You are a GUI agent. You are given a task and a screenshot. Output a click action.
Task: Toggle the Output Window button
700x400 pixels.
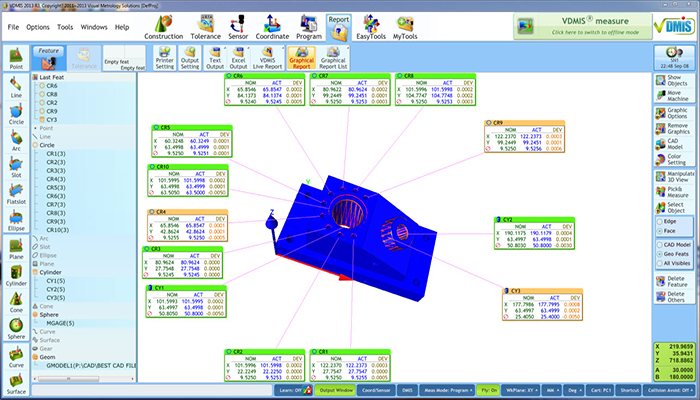(335, 390)
